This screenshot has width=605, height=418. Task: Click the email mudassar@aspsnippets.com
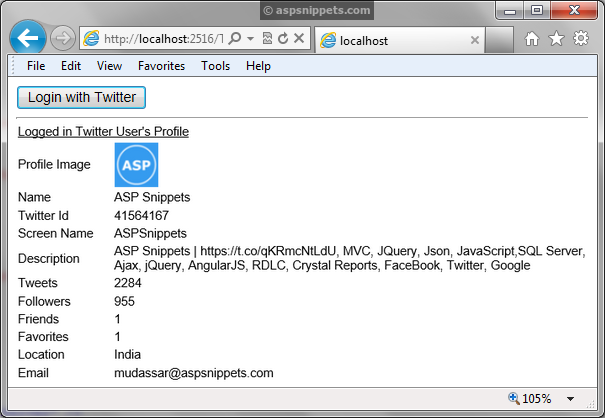pos(194,373)
